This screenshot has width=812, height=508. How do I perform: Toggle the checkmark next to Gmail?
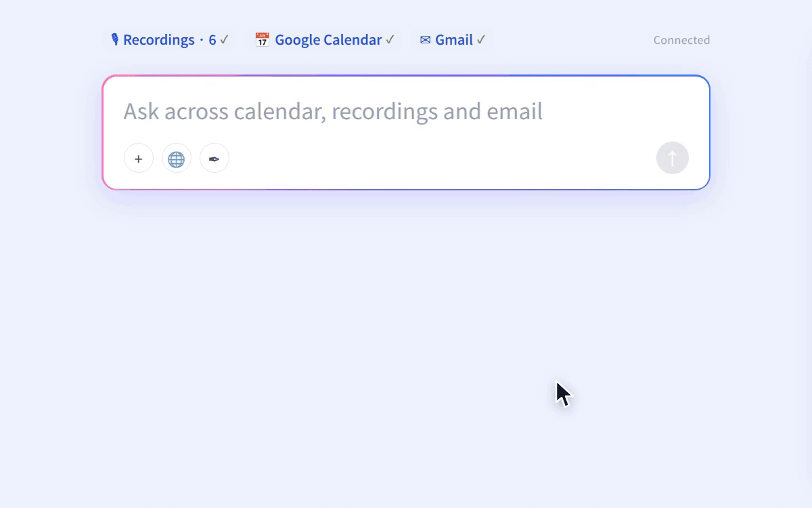pyautogui.click(x=481, y=40)
